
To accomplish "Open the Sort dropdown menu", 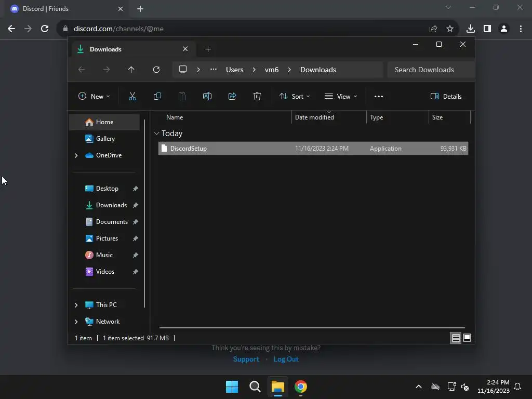I will (295, 96).
